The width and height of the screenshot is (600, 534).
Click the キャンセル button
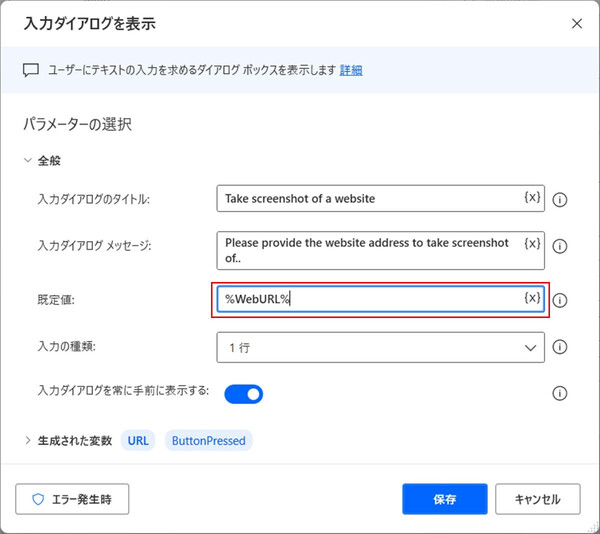(537, 498)
